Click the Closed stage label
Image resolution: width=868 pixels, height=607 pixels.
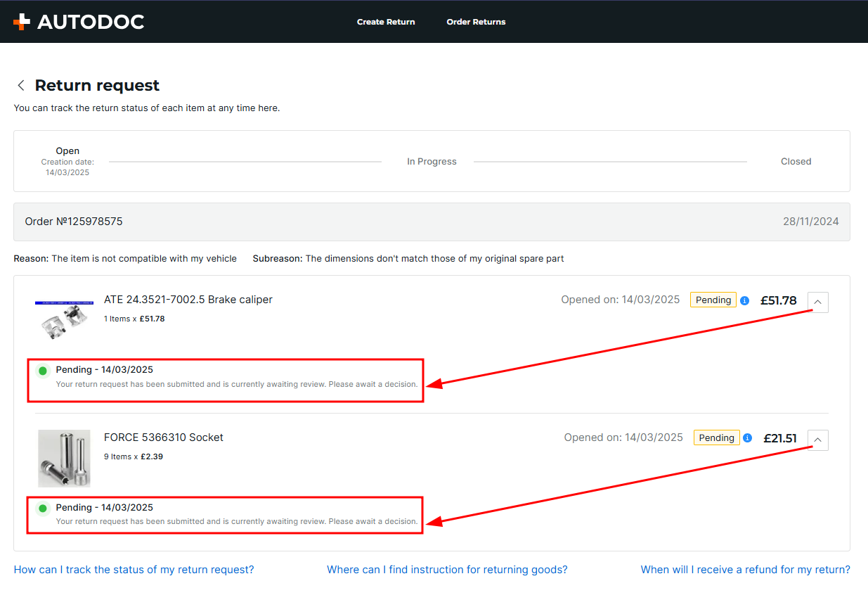796,162
